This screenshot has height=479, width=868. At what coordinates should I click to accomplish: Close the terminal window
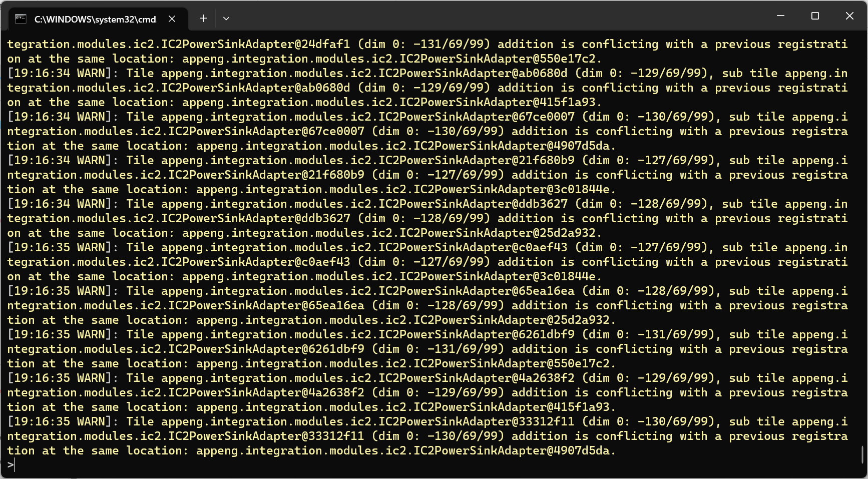[x=849, y=16]
